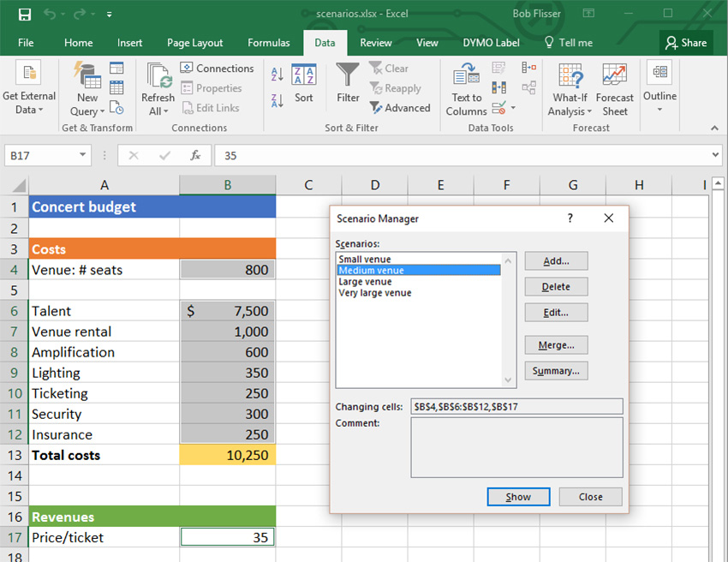This screenshot has height=562, width=728.
Task: Open the File tab
Action: click(26, 43)
